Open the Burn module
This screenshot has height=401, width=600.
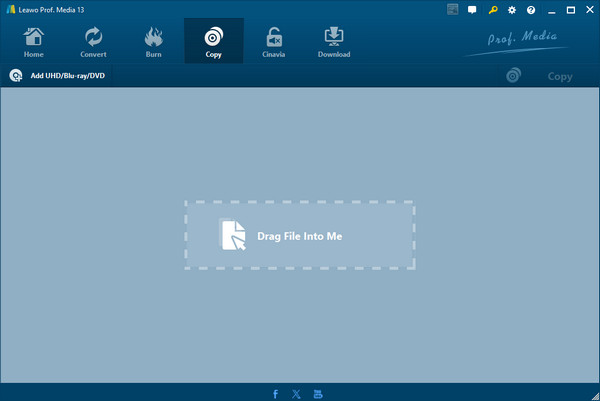click(153, 42)
